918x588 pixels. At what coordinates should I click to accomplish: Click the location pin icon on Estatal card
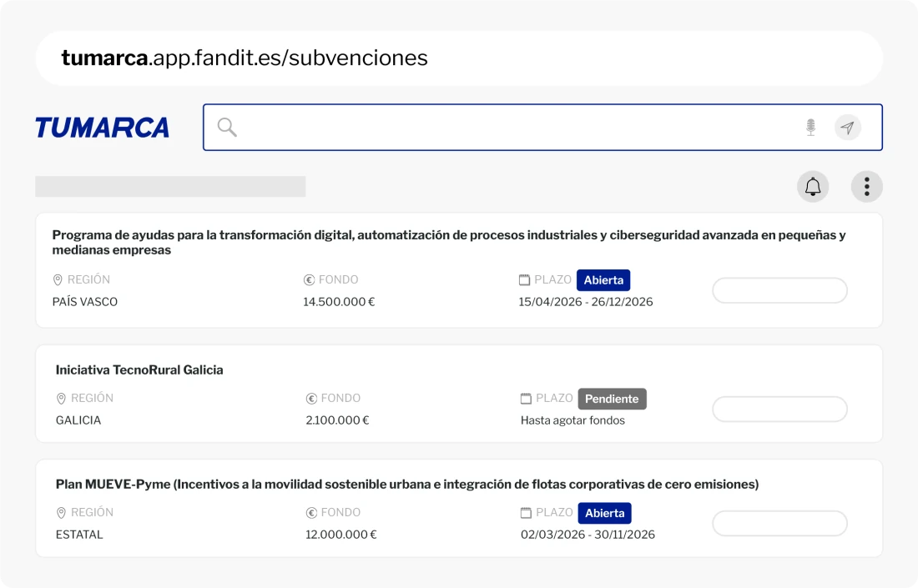61,513
